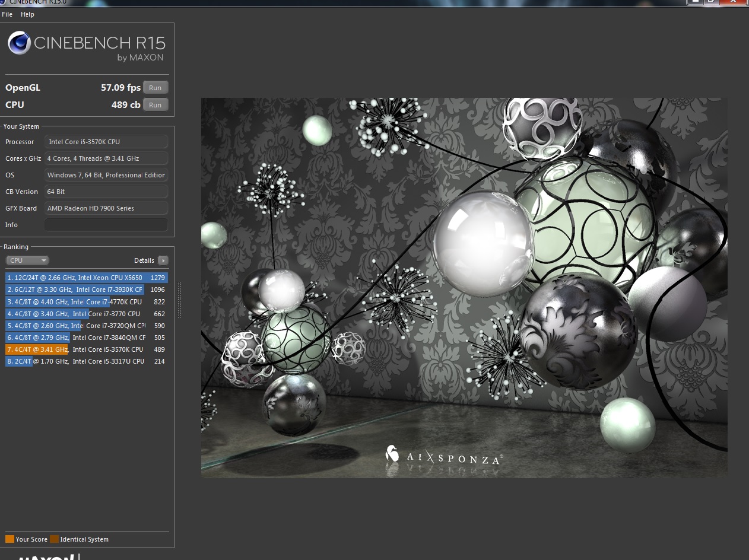Viewport: 749px width, 560px height.
Task: Click the Cores x GHz field value
Action: click(106, 158)
